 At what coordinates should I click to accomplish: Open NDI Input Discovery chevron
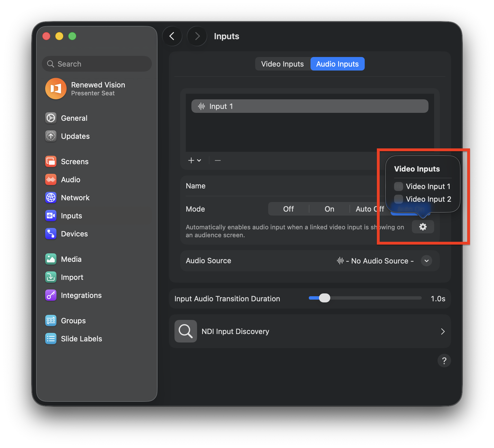[x=443, y=331]
